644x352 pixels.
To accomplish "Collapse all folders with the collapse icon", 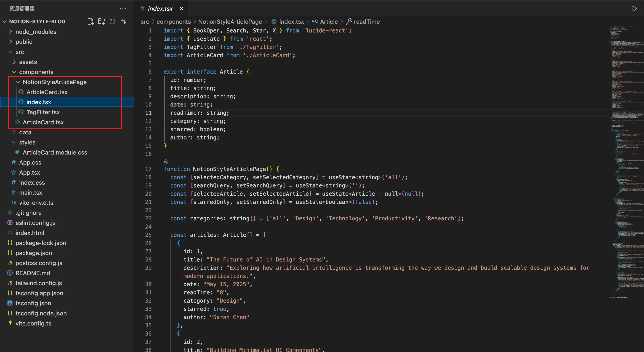I will coord(123,21).
